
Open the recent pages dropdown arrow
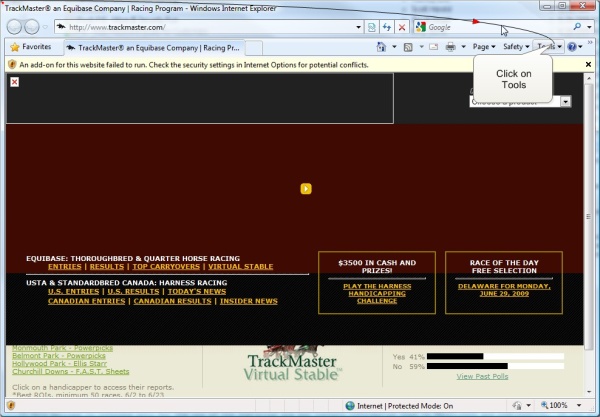(46, 27)
